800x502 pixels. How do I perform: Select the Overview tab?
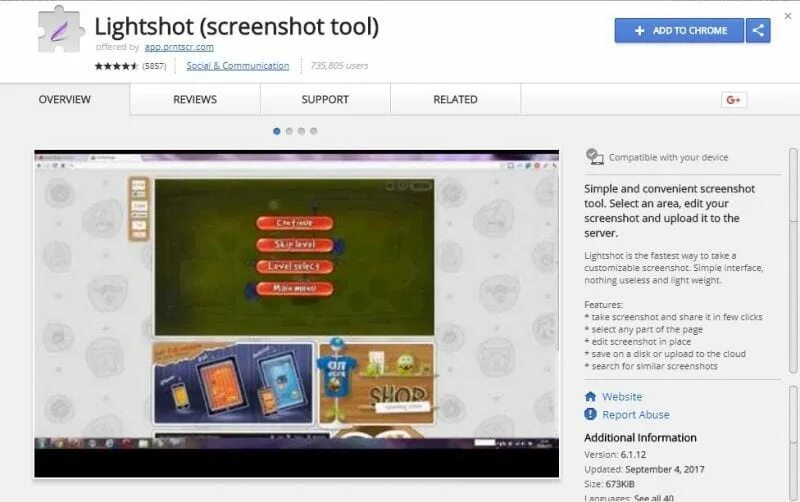(65, 99)
